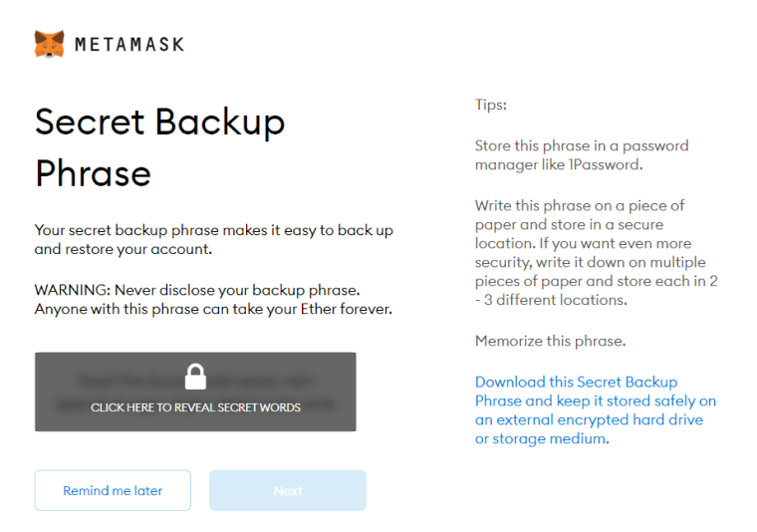Click 'CLICK HERE TO REVEAL SECRET WORDS' text
Viewport: 757px width, 532px height.
pyautogui.click(x=195, y=407)
